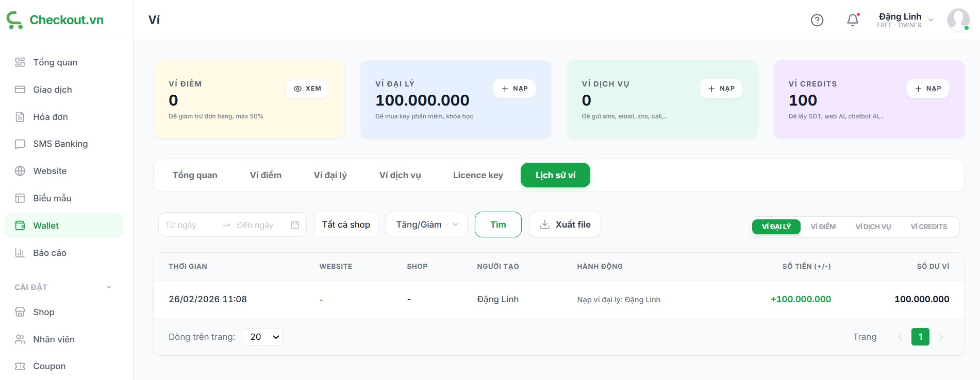Collapse the CÀI ĐẶT section

pyautogui.click(x=109, y=287)
